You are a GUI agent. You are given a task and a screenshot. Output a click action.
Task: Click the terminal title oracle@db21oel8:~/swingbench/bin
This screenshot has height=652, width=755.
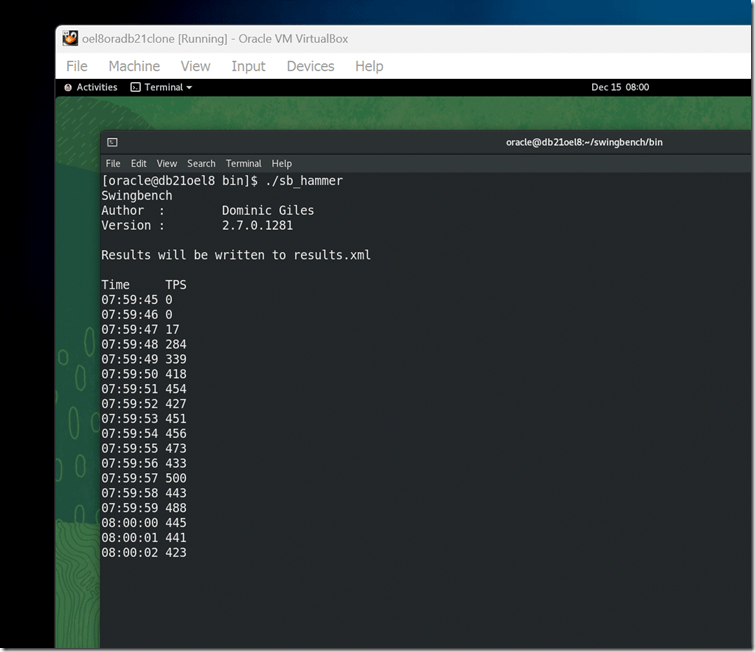(x=584, y=142)
